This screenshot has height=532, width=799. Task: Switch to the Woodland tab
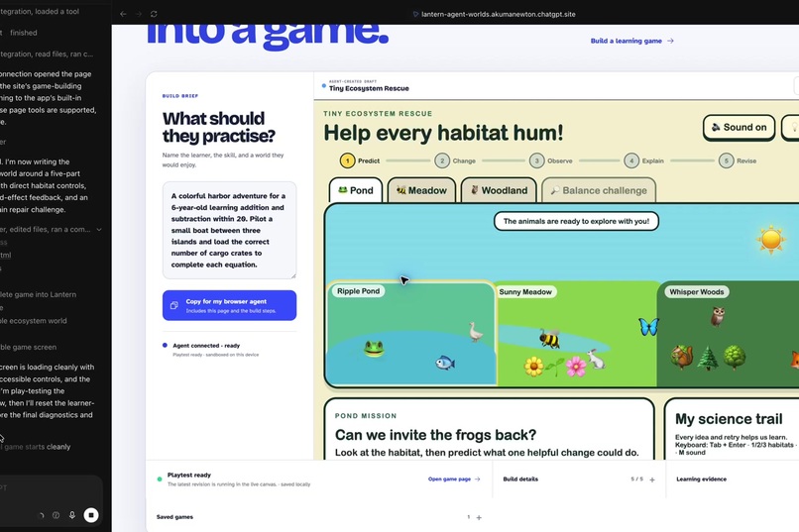pos(499,190)
